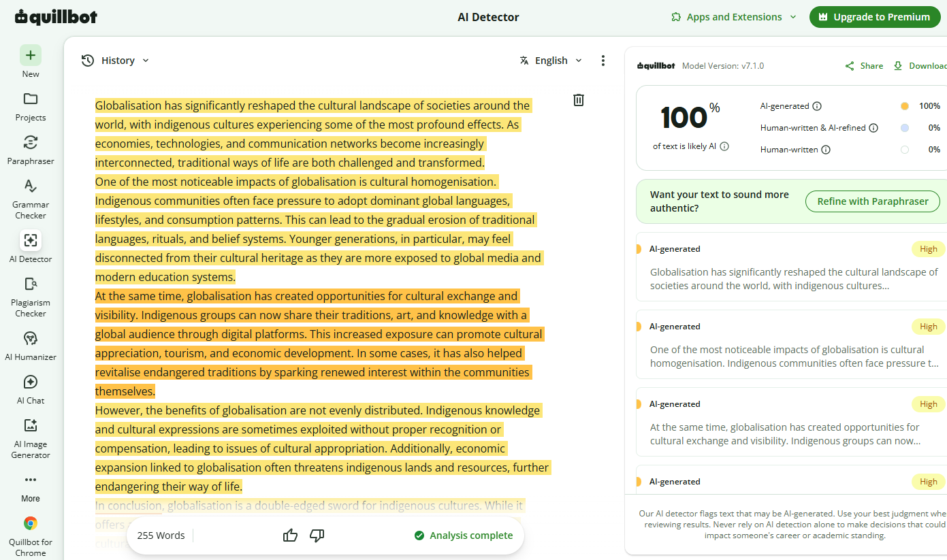The height and width of the screenshot is (560, 947).
Task: Open the History dropdown
Action: point(115,61)
